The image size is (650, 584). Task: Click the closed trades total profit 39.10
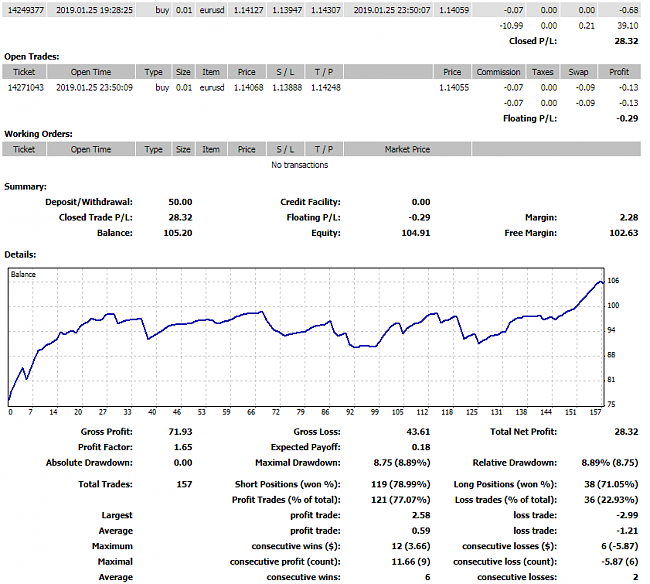(628, 26)
